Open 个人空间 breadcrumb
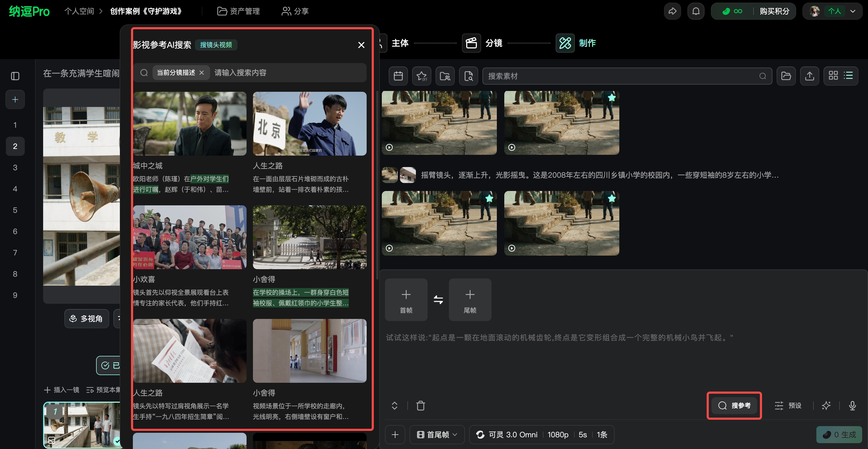868x449 pixels. pyautogui.click(x=79, y=11)
